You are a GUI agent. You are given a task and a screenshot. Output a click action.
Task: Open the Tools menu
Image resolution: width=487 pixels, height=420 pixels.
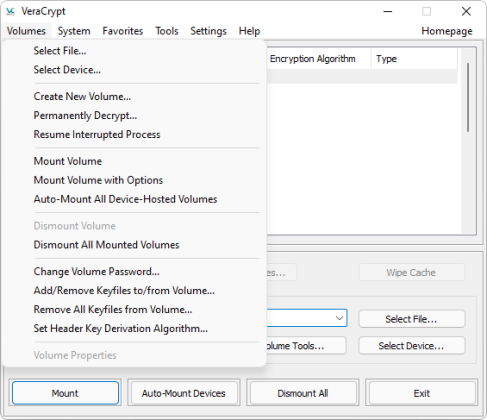point(167,31)
